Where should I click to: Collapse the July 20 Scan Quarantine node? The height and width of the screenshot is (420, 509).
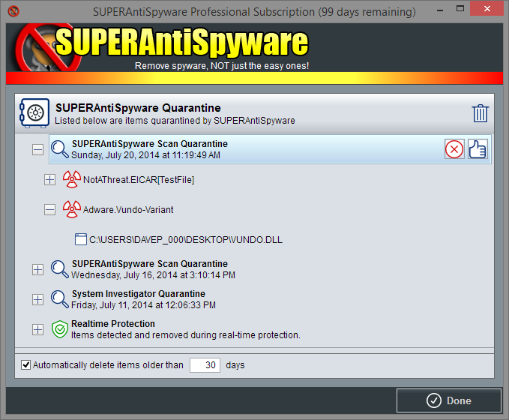37,149
